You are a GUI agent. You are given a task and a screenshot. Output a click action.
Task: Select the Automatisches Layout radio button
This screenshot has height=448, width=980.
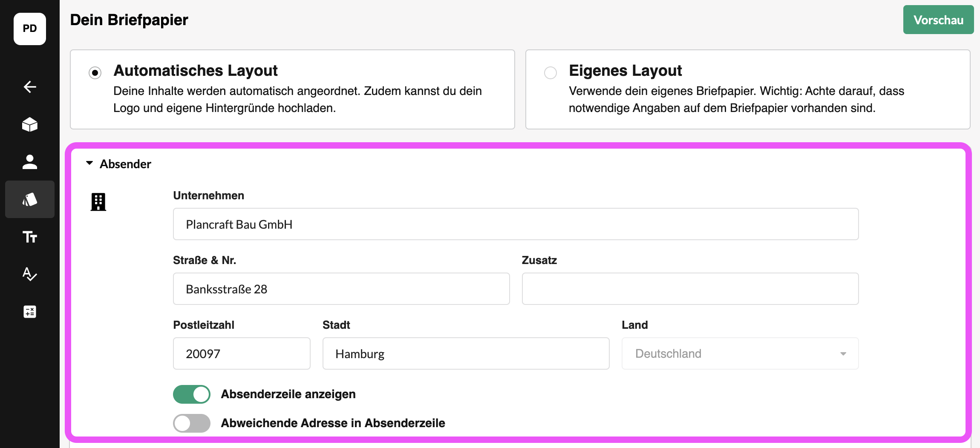95,73
